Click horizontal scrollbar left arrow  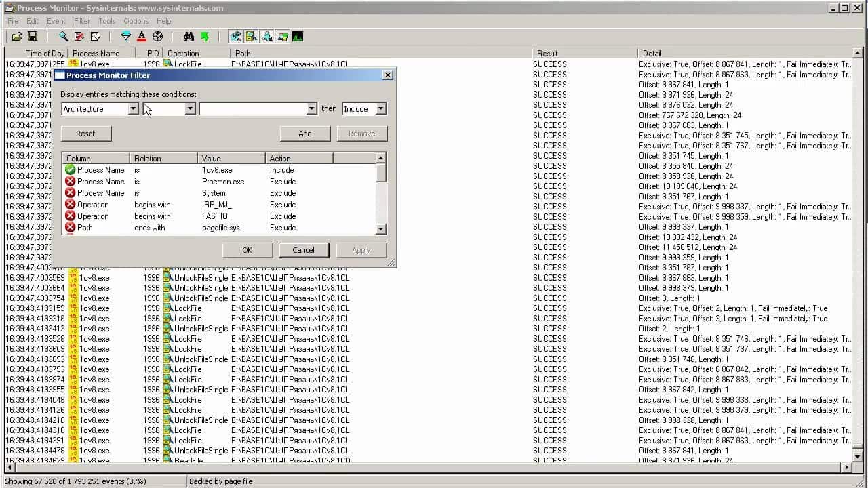pyautogui.click(x=10, y=467)
